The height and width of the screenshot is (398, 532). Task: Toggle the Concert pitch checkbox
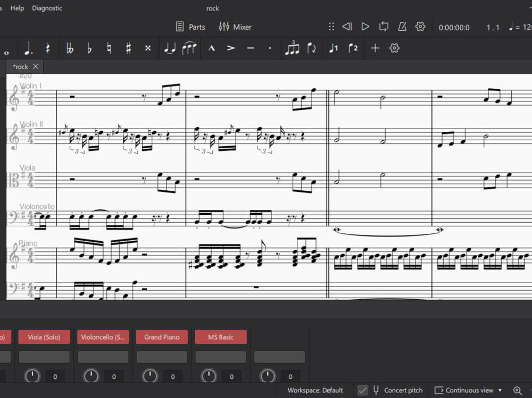[362, 391]
